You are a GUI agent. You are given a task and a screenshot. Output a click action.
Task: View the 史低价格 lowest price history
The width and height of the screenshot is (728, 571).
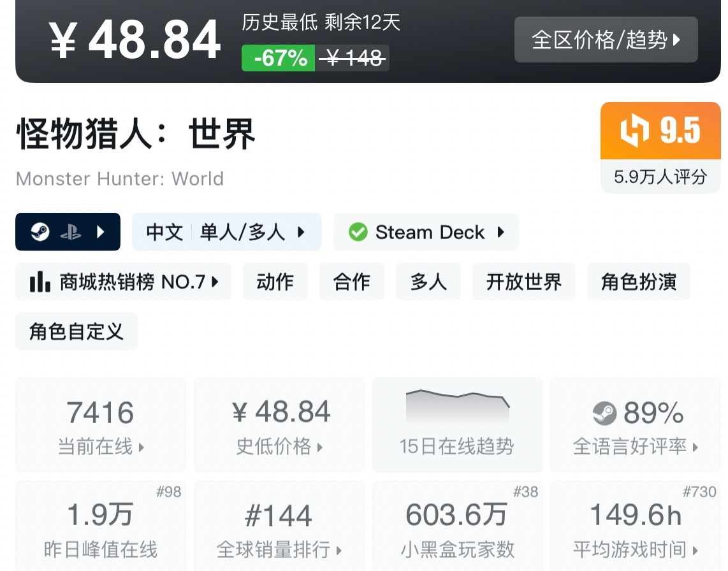pos(279,425)
